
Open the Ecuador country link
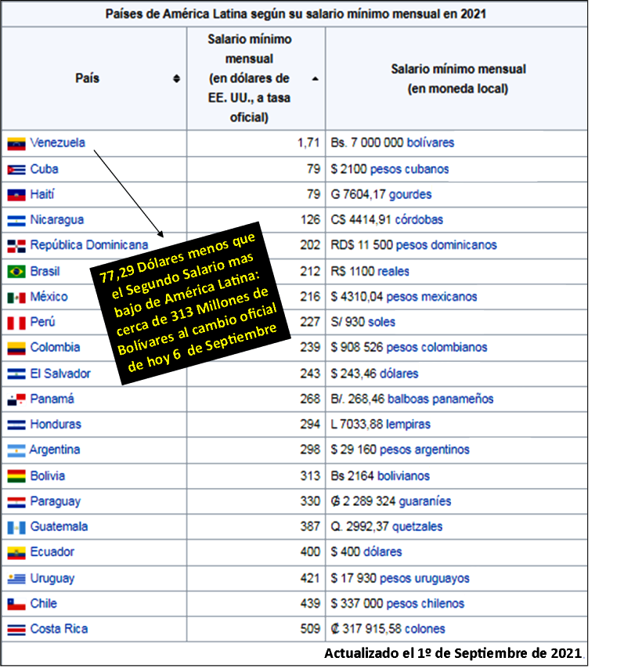52,552
